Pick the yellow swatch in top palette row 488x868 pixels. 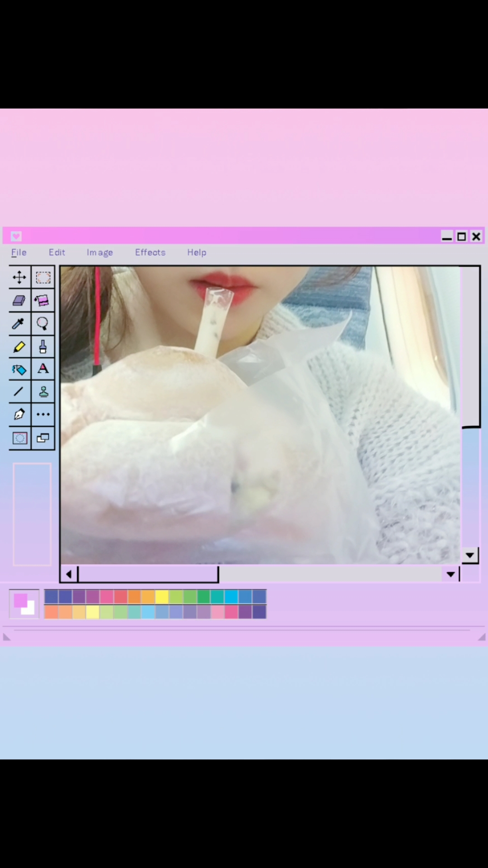coord(162,597)
